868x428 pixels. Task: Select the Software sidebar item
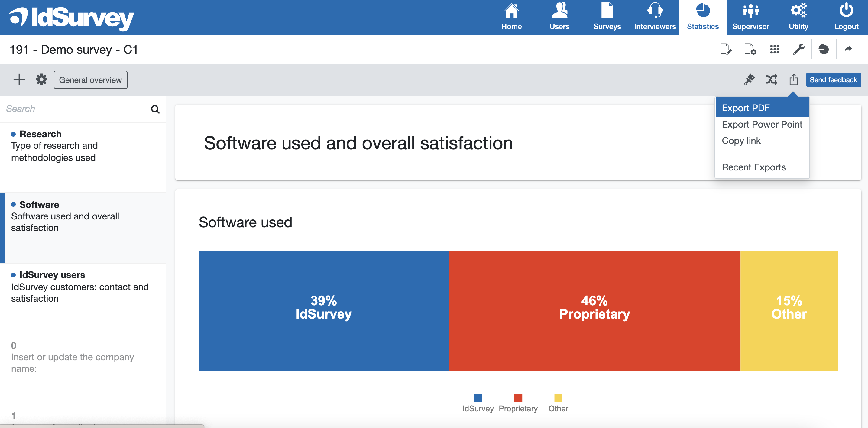coord(83,228)
